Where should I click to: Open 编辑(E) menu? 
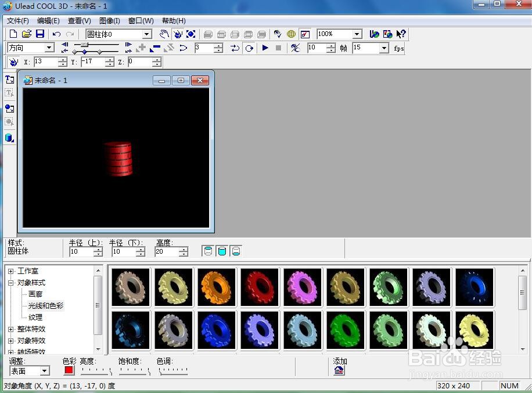48,21
